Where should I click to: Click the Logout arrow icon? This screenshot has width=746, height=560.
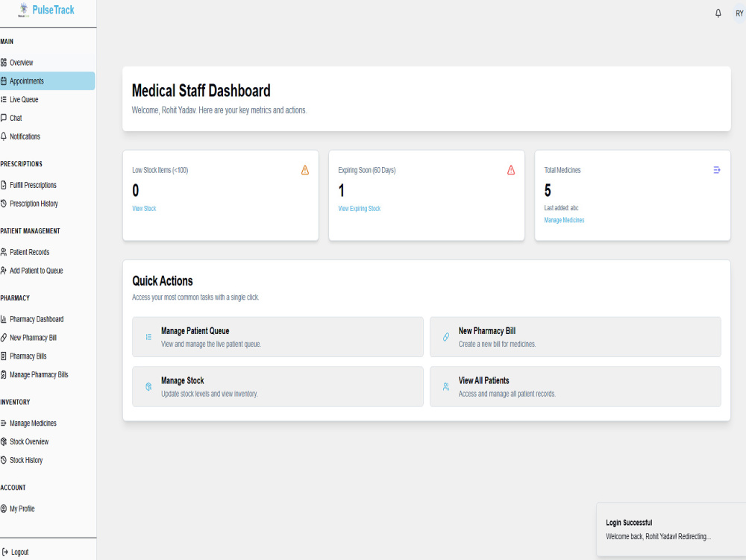click(x=5, y=552)
